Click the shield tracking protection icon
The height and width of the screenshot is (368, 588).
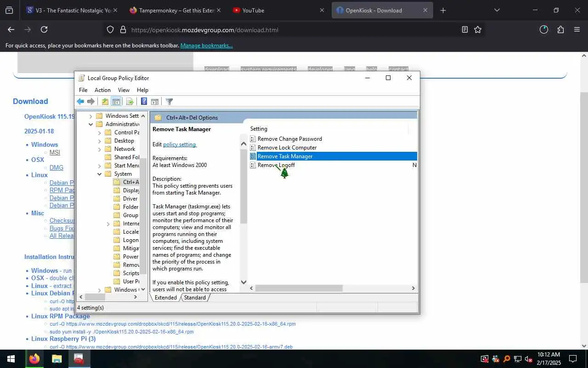(110, 29)
